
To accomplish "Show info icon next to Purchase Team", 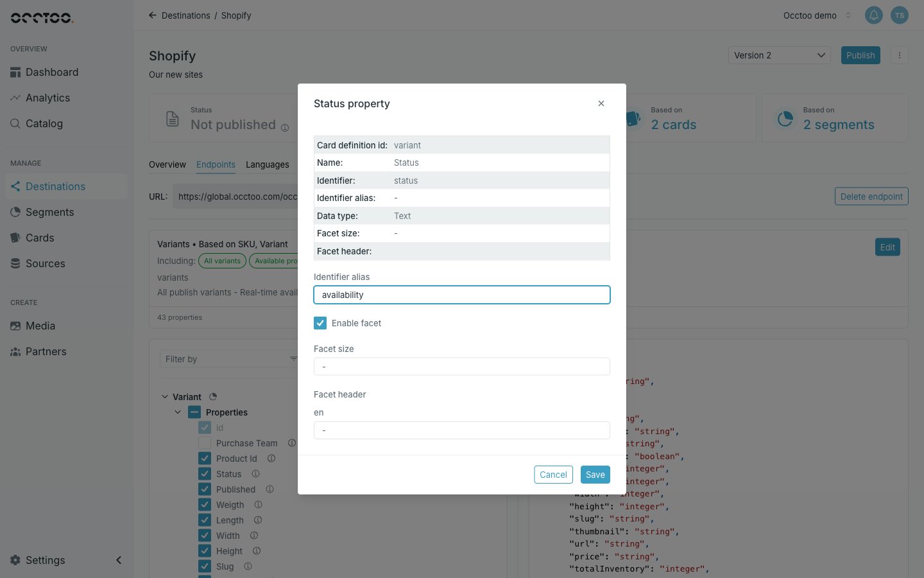I will tap(292, 443).
